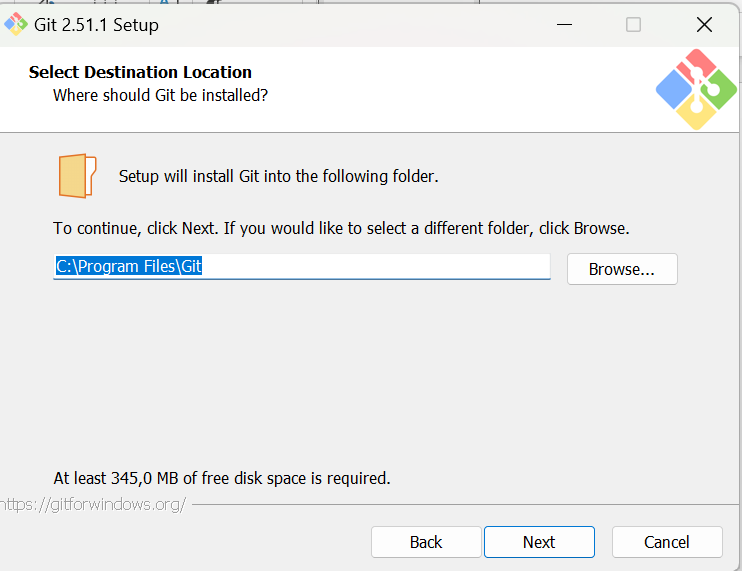Minimize the Git Setup window

click(564, 24)
